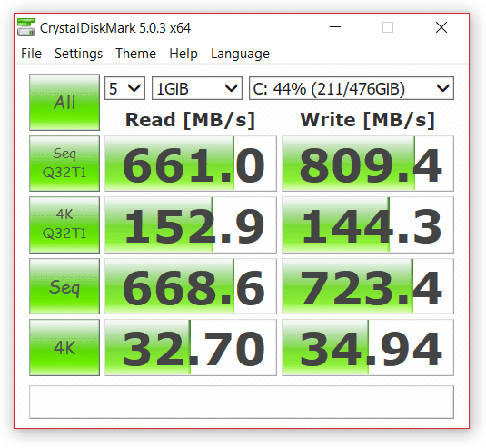Click the Read [MB/s] column header

(x=190, y=120)
